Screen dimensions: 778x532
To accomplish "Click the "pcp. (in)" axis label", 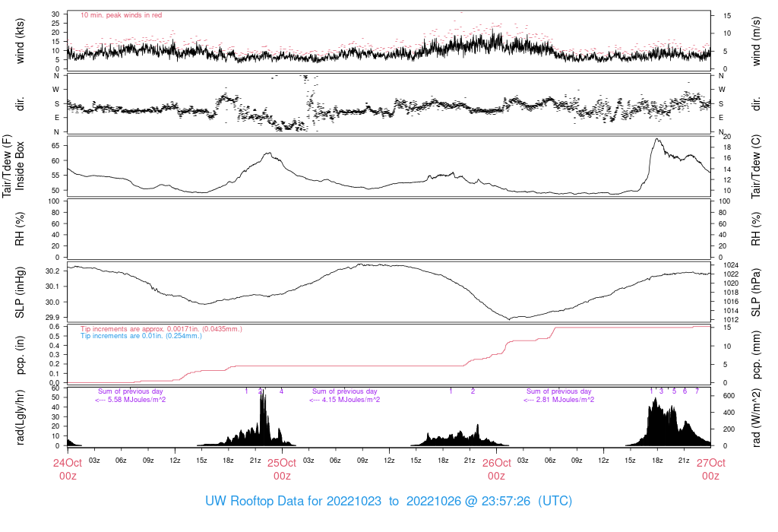I will (20, 355).
